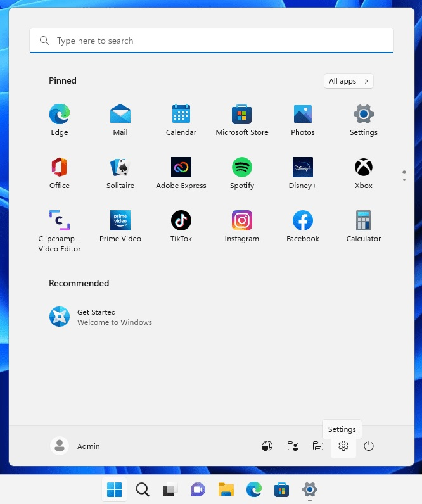The height and width of the screenshot is (504, 422).
Task: Open Microsoft Store from the taskbar
Action: point(281,489)
